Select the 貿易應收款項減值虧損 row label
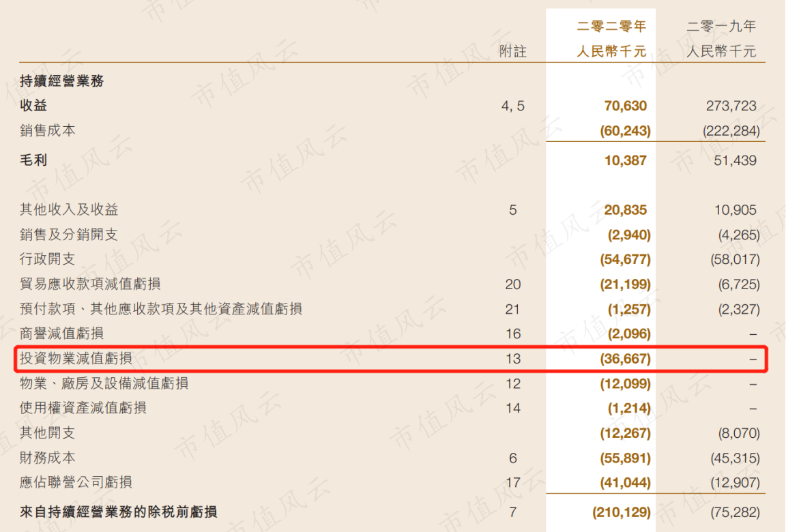Image resolution: width=786 pixels, height=532 pixels. point(90,284)
